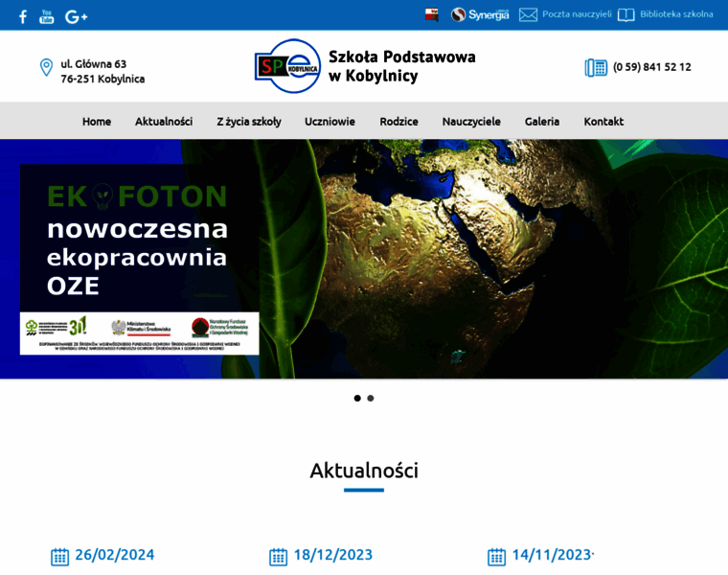Click the SP Kobylnica school logo

[288, 66]
